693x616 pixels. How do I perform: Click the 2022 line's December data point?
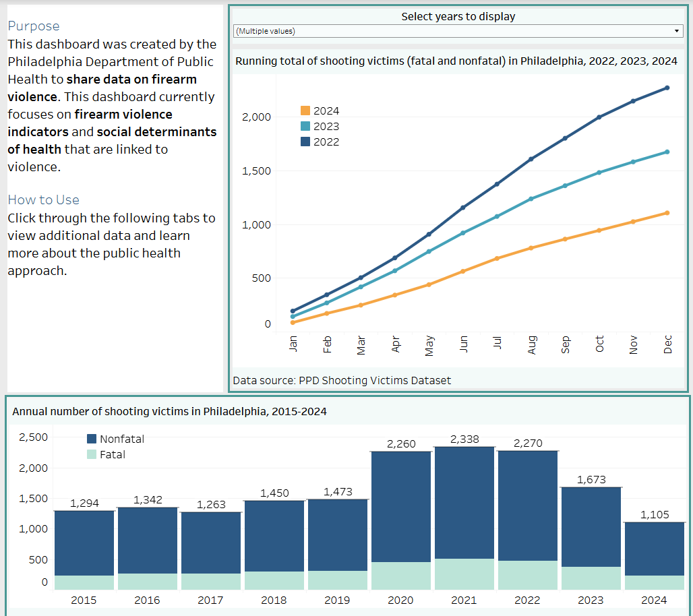tap(667, 88)
